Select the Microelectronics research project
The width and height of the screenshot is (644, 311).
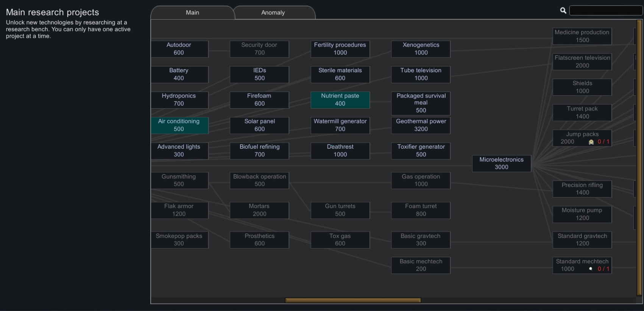[501, 163]
